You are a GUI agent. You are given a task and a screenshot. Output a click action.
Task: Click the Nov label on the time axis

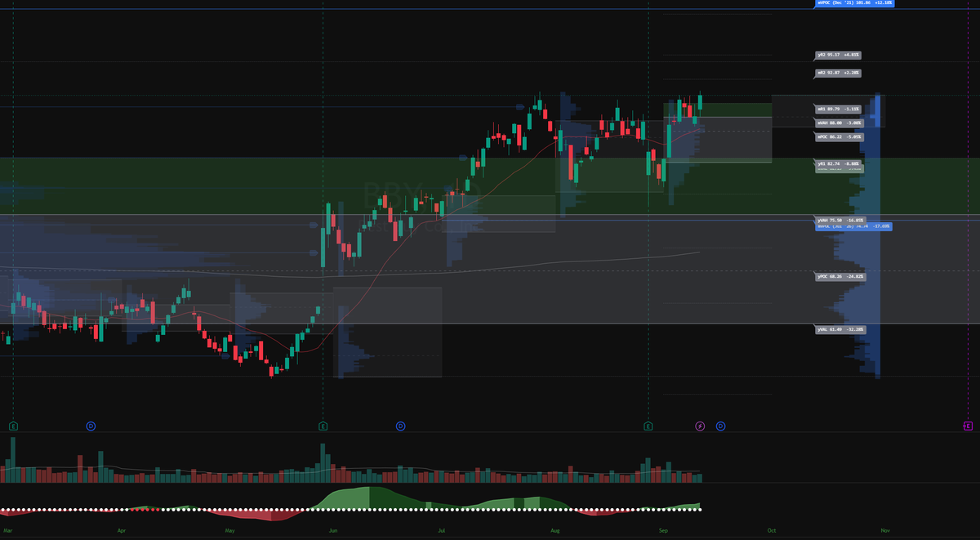tap(885, 530)
